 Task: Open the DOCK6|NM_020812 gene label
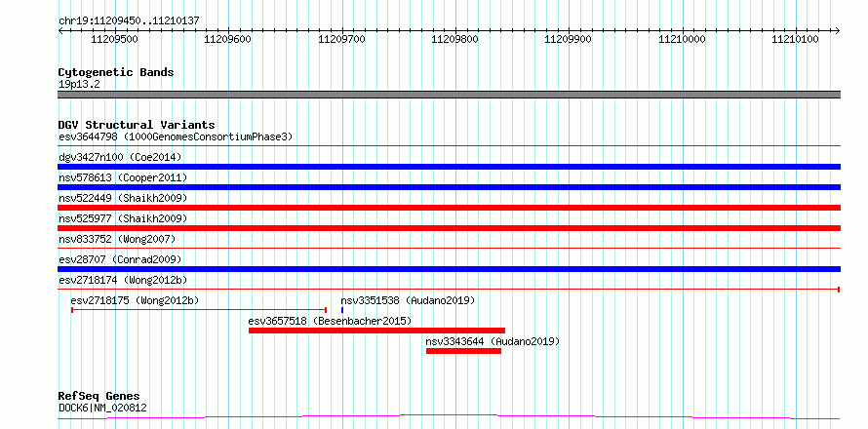coord(102,408)
